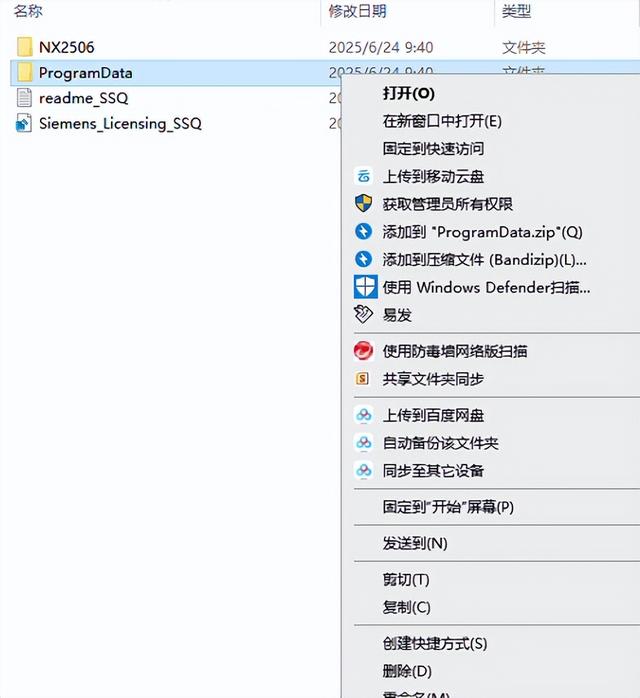640x698 pixels.
Task: Click the NX2506 folder icon
Action: (24, 47)
